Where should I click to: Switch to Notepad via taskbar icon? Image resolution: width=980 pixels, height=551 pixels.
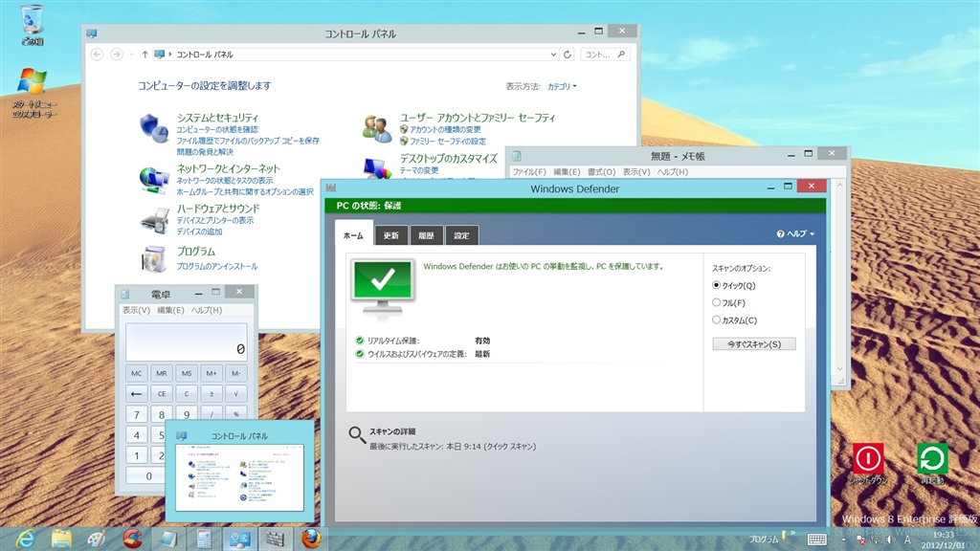(167, 539)
